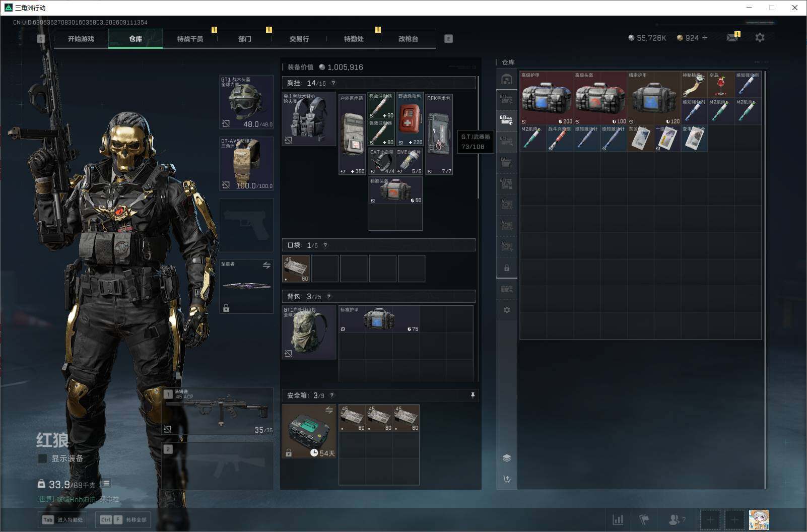Toggle the 显示装备 checkbox
Viewport: 807px width, 532px height.
coord(43,458)
